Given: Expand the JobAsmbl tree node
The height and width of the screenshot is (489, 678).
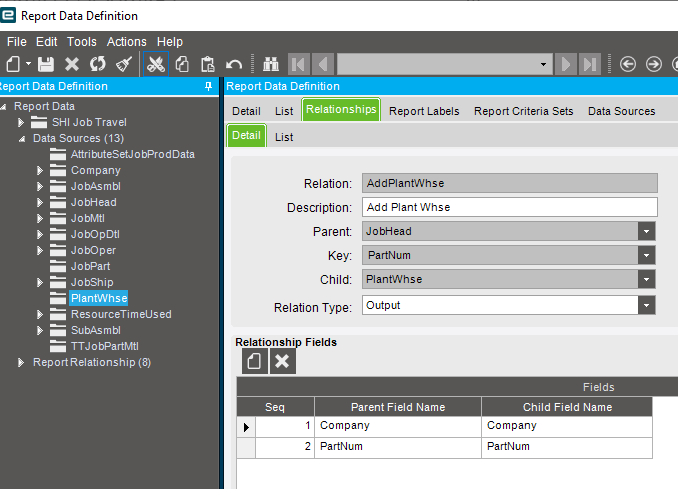Looking at the screenshot, I should (x=40, y=186).
